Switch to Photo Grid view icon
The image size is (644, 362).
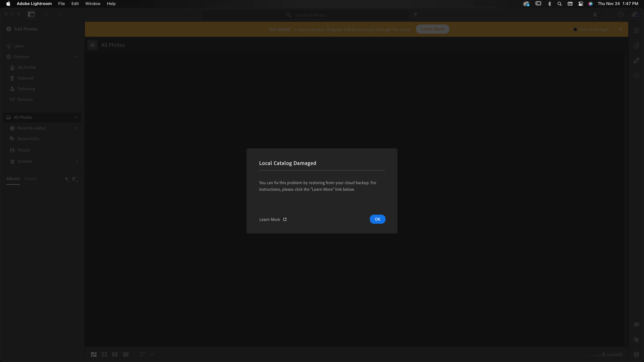94,354
